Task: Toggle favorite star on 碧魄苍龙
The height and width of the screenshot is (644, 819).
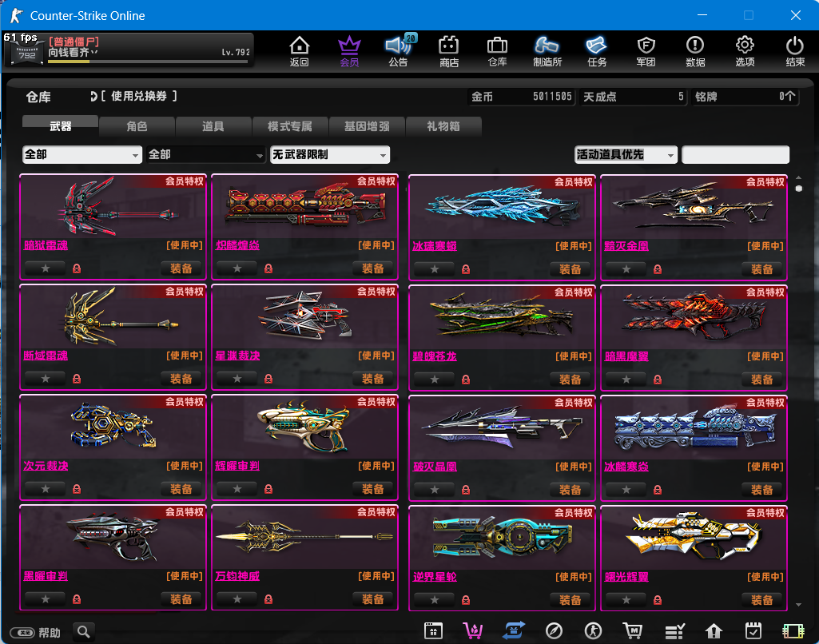Action: tap(435, 380)
